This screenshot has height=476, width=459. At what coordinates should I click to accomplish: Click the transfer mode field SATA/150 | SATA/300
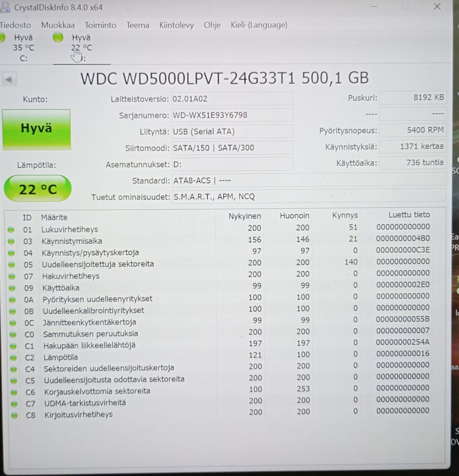(x=232, y=148)
